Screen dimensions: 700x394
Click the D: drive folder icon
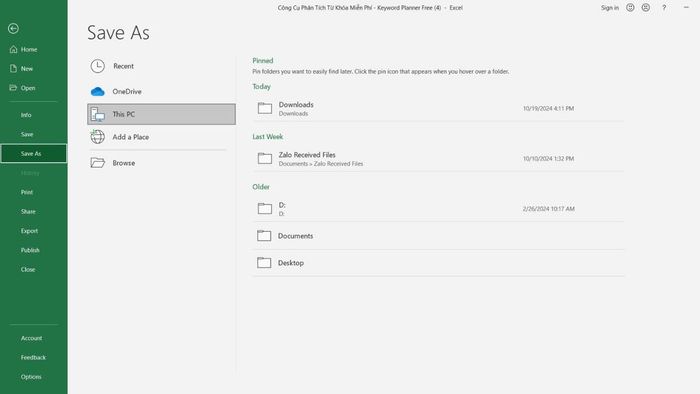(x=265, y=208)
